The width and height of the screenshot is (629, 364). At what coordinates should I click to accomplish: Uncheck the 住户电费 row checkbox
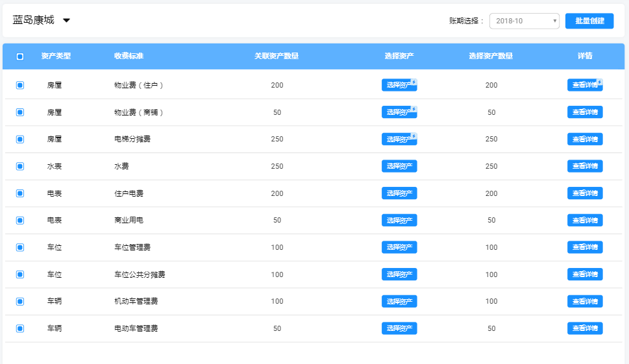[x=20, y=193]
